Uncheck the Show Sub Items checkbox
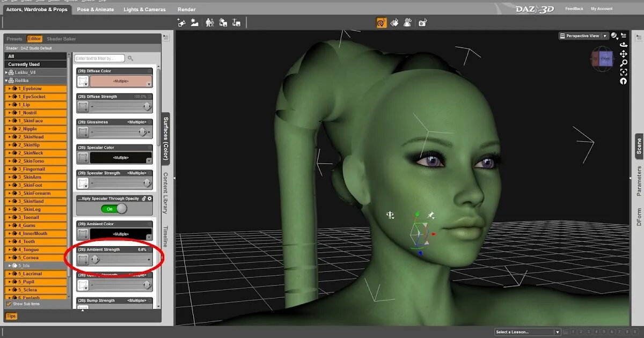Image resolution: width=644 pixels, height=338 pixels. [9, 304]
